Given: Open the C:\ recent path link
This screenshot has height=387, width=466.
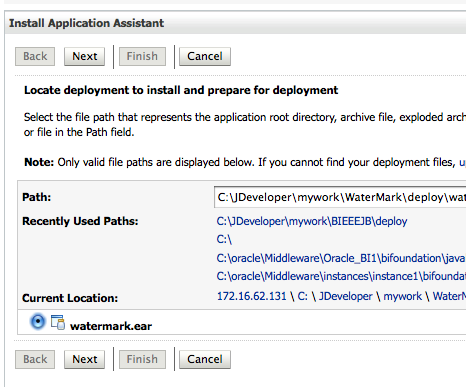Looking at the screenshot, I should [224, 239].
